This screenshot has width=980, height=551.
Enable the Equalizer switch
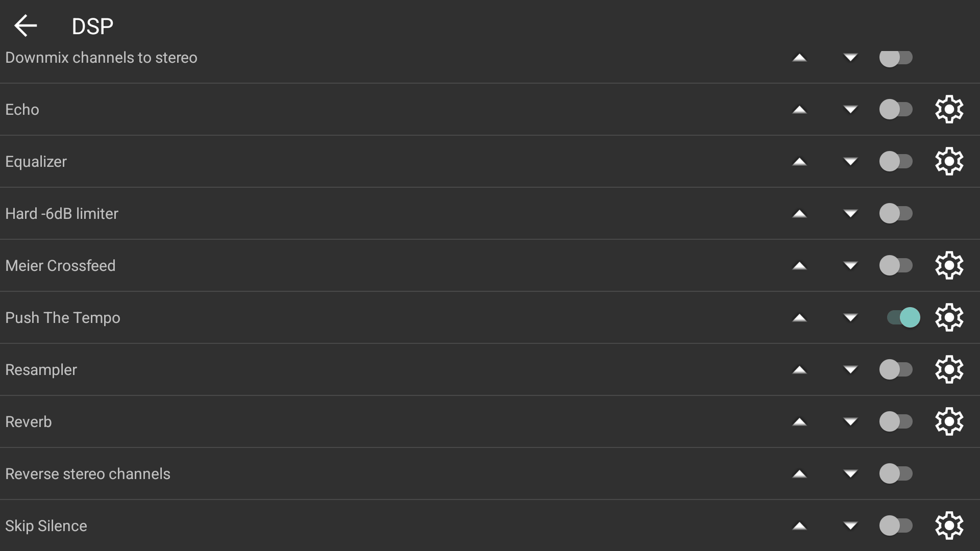(895, 161)
